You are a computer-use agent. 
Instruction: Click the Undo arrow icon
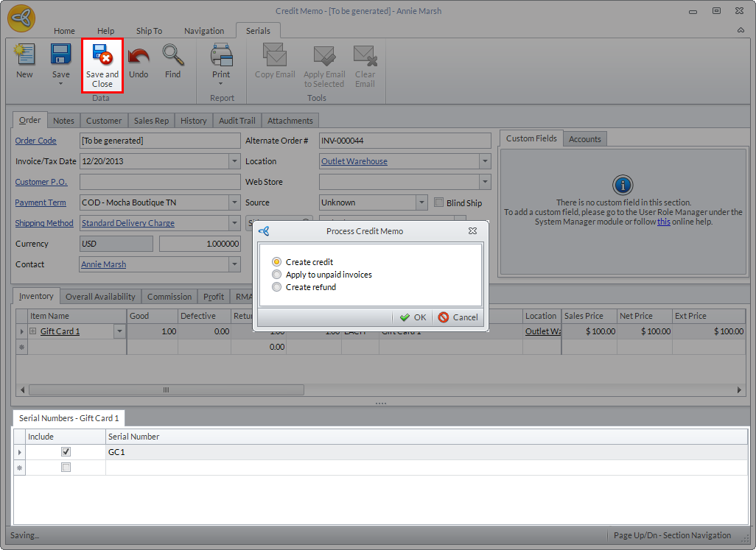pyautogui.click(x=139, y=56)
